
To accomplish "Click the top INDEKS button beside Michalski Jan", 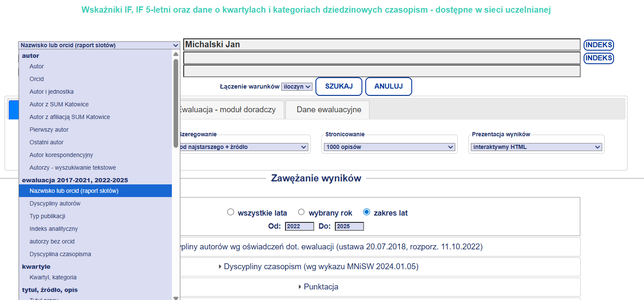I will tap(598, 45).
